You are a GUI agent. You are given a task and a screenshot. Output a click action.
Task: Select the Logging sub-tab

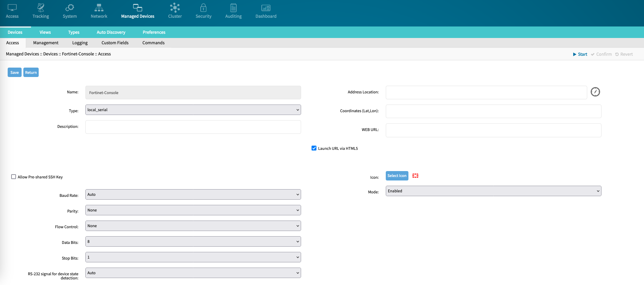pyautogui.click(x=80, y=43)
